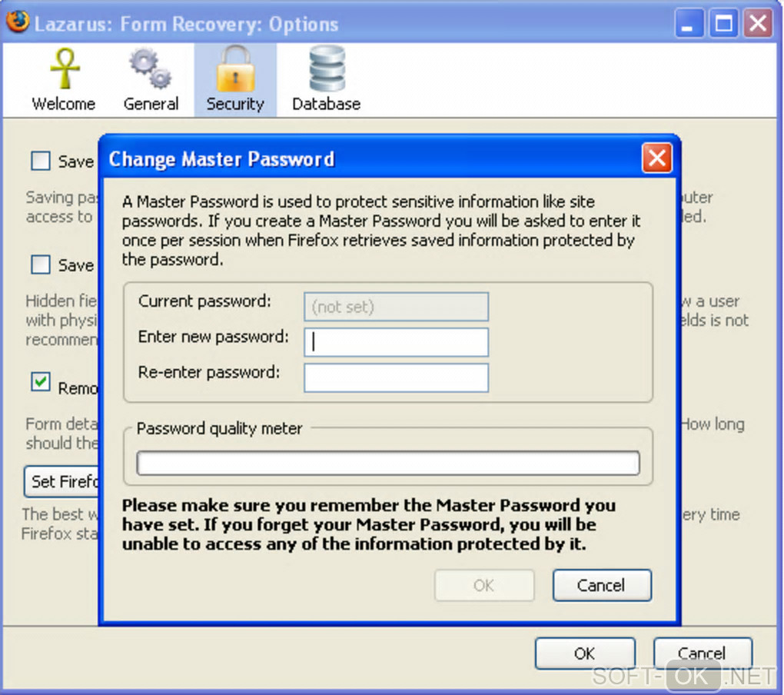Focus the Enter new password field
Screen dimensions: 784x695
coord(396,342)
